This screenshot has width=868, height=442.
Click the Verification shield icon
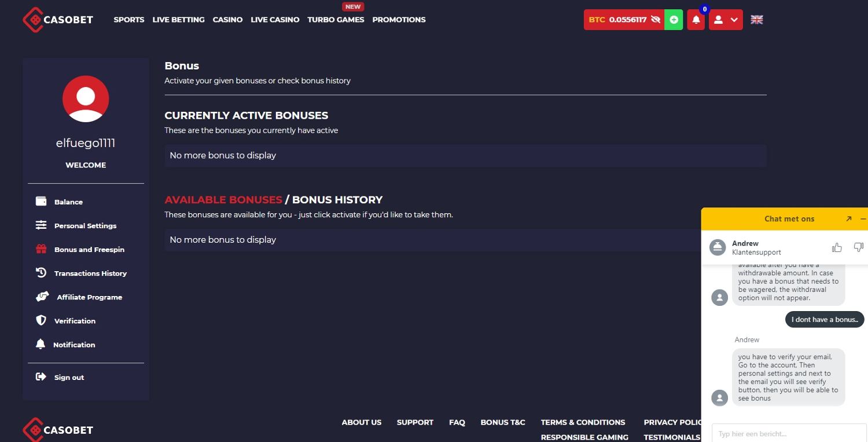(x=41, y=320)
